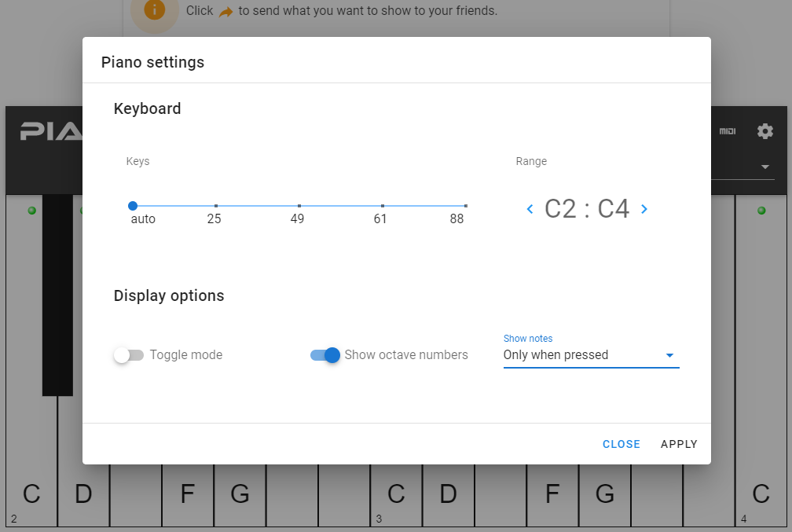The image size is (792, 532).
Task: Open the Show notes dropdown
Action: 591,355
